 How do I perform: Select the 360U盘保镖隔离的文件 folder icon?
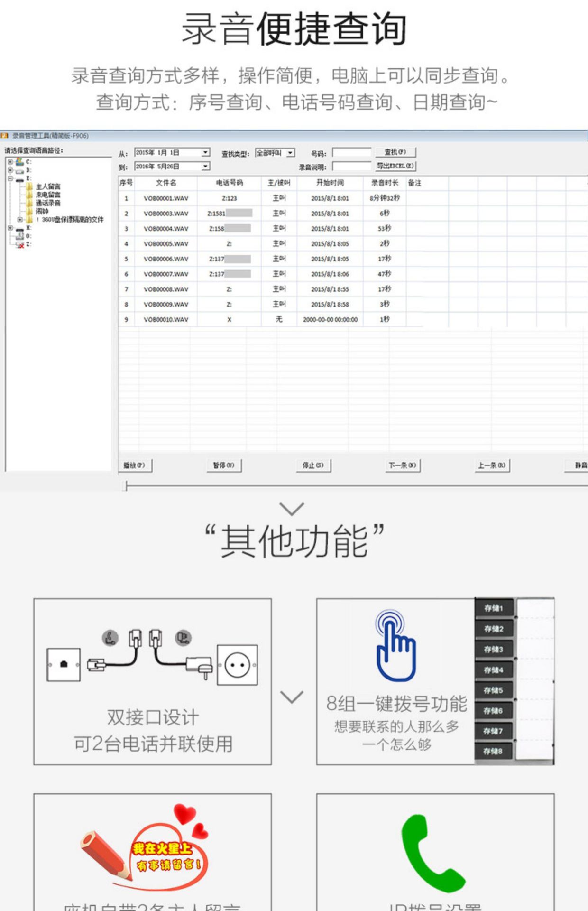pos(30,220)
